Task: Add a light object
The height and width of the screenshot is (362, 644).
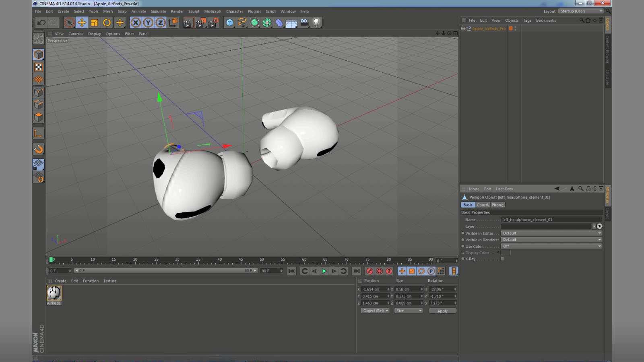Action: click(x=317, y=23)
